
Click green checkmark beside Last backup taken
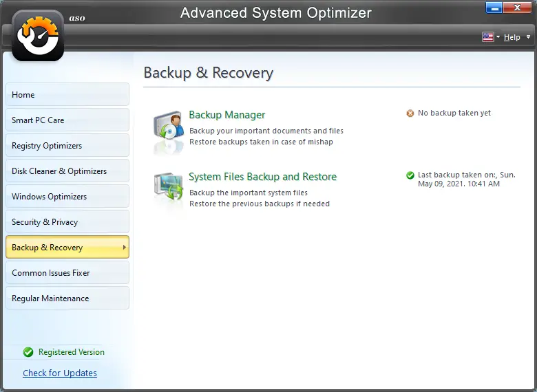(x=410, y=175)
